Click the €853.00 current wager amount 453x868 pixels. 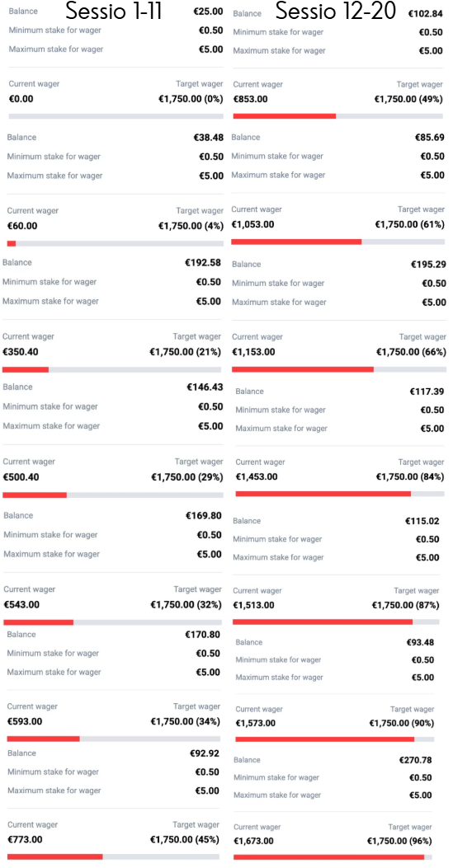click(250, 99)
